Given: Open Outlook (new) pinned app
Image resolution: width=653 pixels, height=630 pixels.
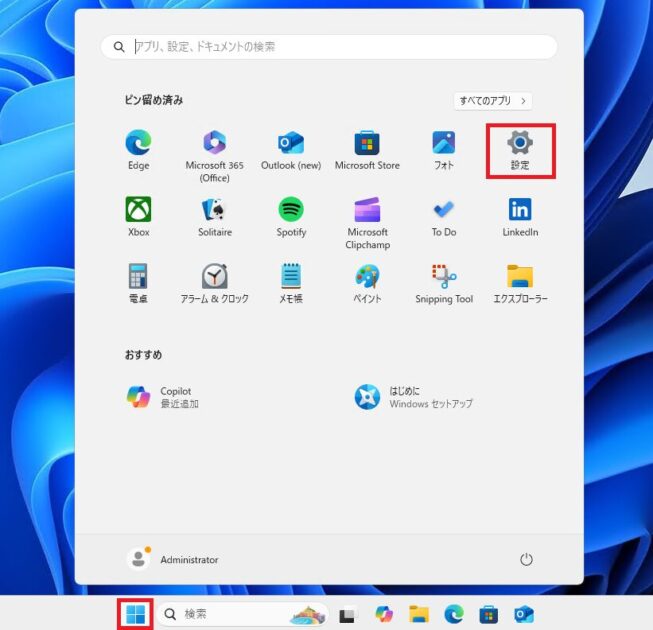Looking at the screenshot, I should (x=291, y=150).
